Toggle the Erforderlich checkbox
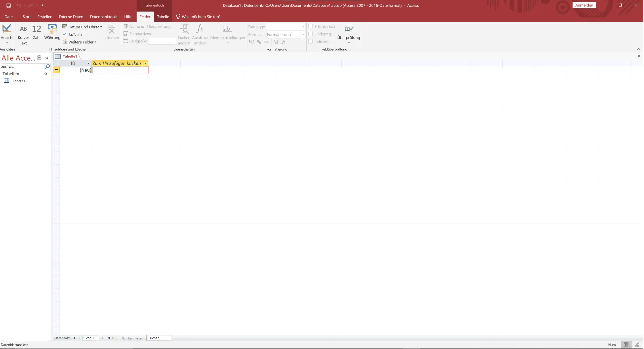The height and width of the screenshot is (349, 644). (311, 26)
